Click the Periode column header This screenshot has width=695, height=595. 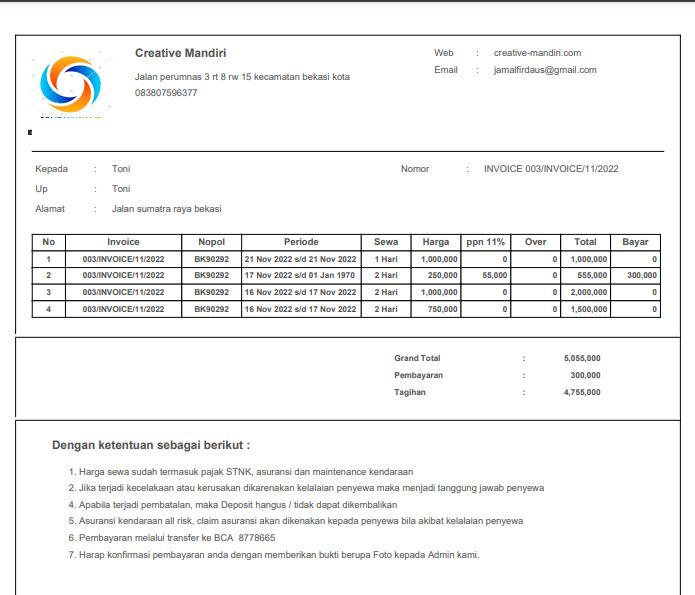click(x=301, y=242)
